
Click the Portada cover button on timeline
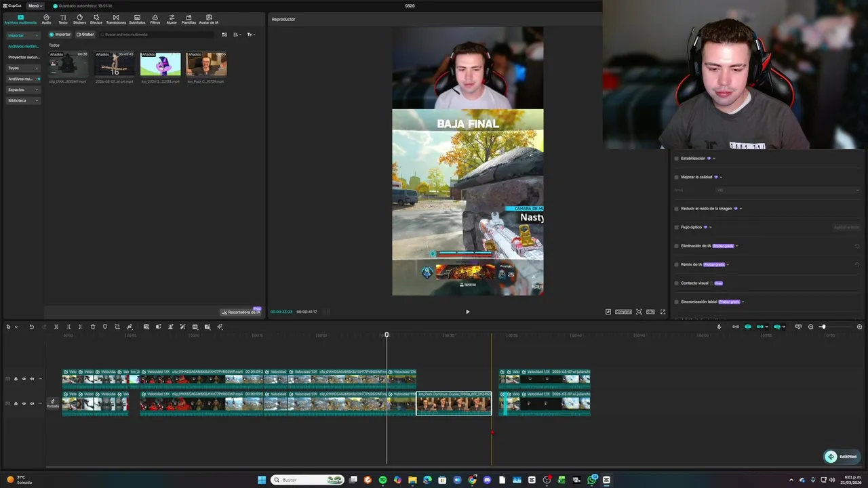tap(53, 403)
